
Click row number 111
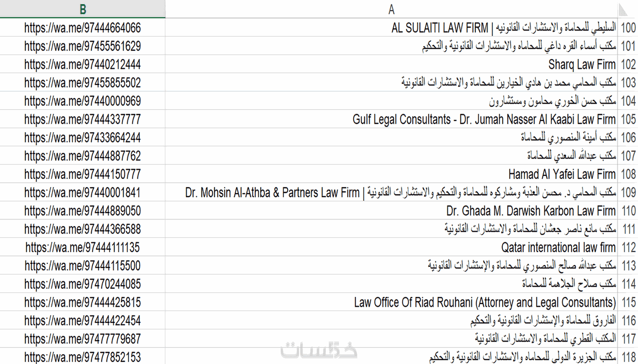pyautogui.click(x=628, y=229)
